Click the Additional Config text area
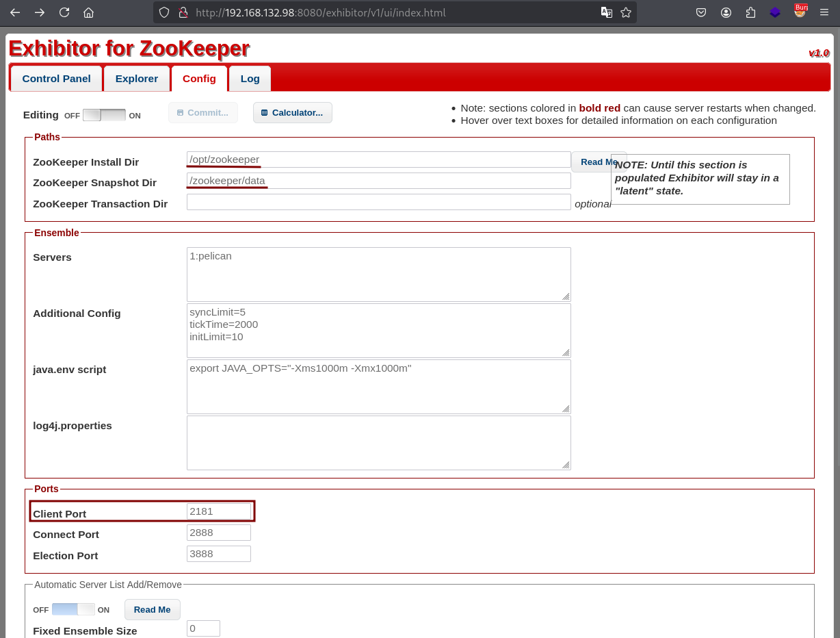Screen dimensions: 840x638 point(379,330)
